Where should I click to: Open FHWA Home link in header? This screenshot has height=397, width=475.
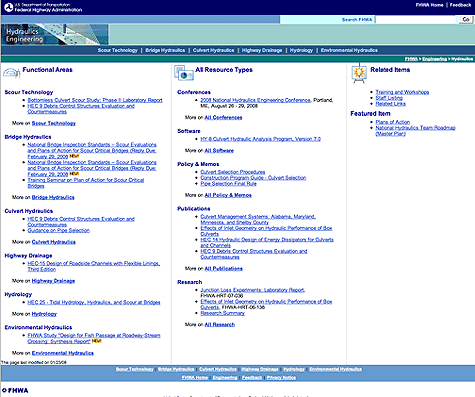point(429,5)
